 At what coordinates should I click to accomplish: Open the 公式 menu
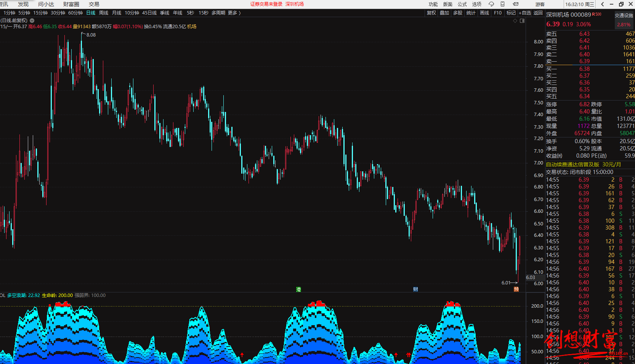pyautogui.click(x=462, y=4)
